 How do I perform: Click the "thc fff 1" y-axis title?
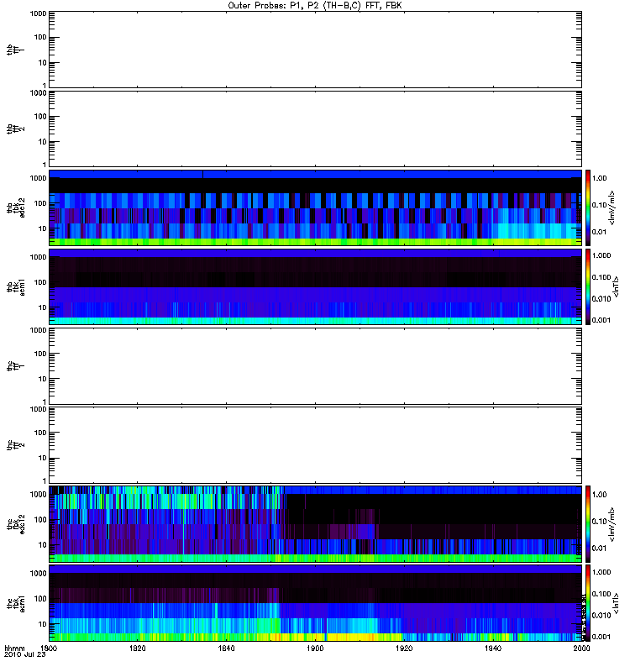coord(15,366)
